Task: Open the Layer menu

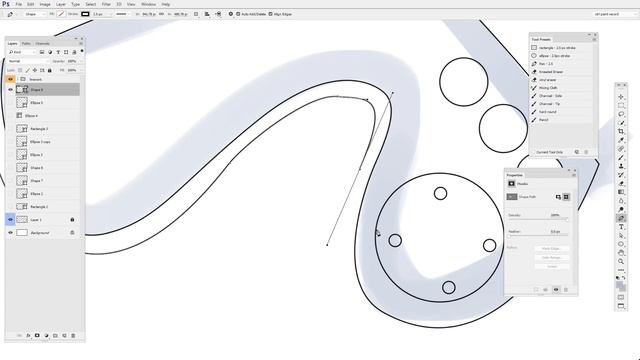Action: (x=61, y=4)
